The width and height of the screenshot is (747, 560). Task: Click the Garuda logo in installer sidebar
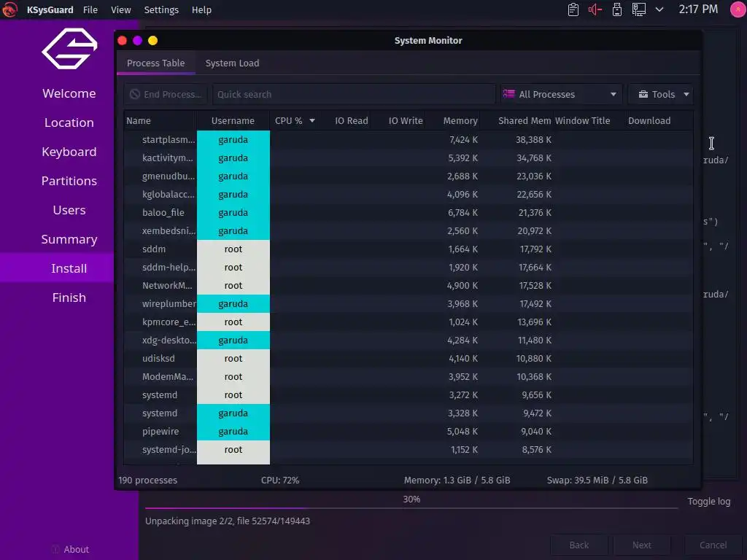tap(69, 49)
